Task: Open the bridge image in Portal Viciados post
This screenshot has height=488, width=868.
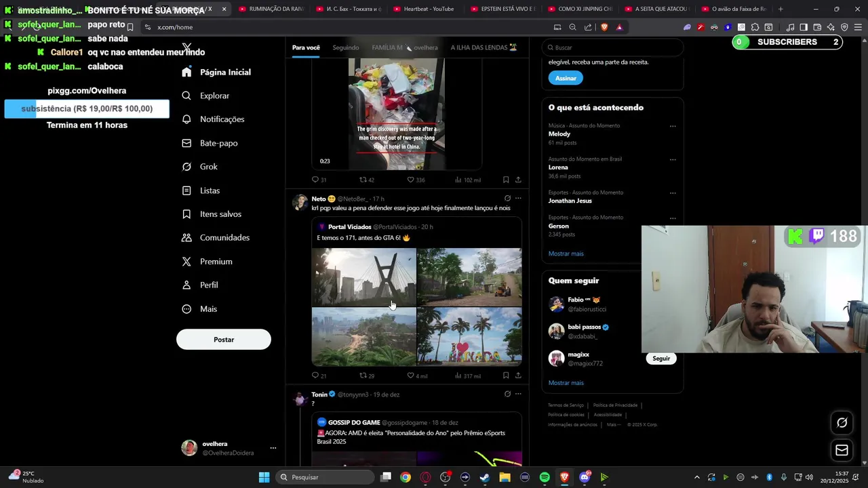Action: [x=363, y=277]
